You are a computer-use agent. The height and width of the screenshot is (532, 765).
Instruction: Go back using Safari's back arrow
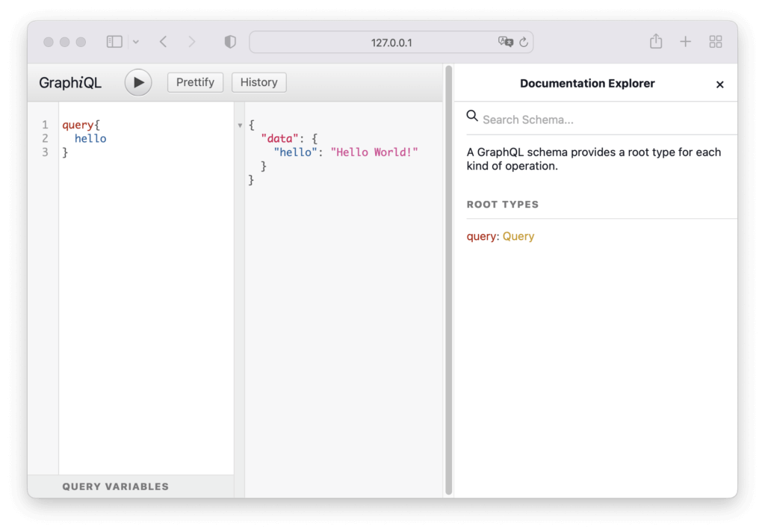tap(164, 42)
